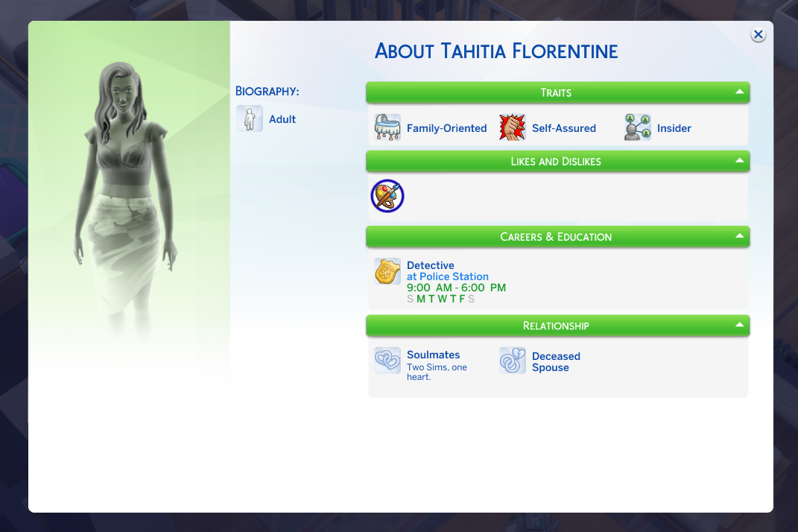798x532 pixels.
Task: Collapse the Traits section arrow
Action: pyautogui.click(x=739, y=92)
